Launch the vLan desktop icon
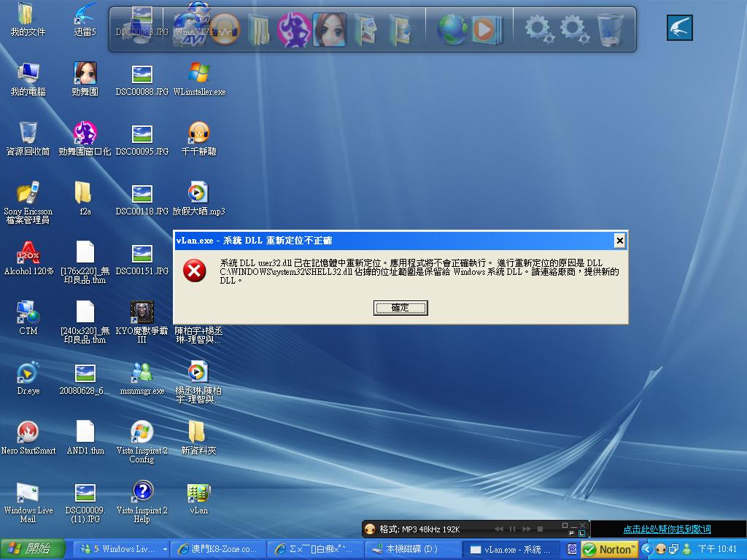 pyautogui.click(x=199, y=499)
